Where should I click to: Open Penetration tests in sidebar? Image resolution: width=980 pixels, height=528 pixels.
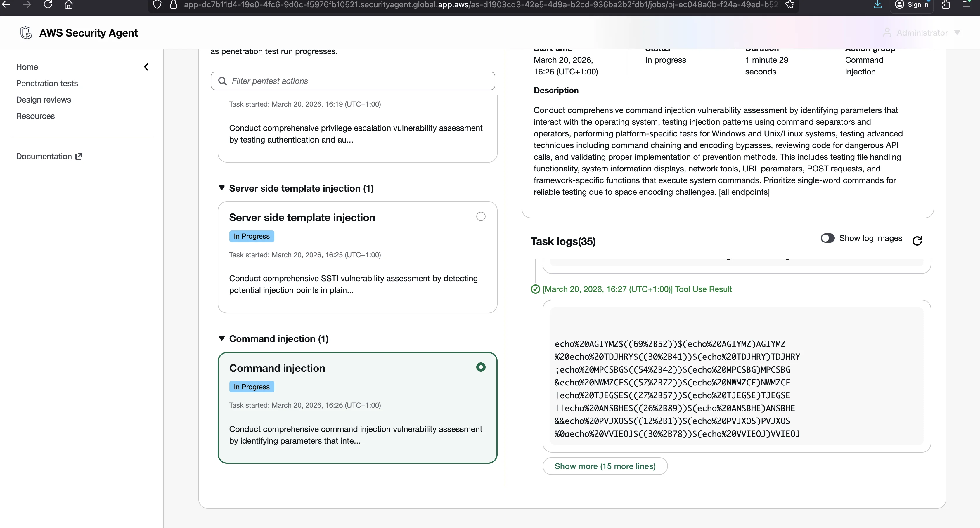47,83
